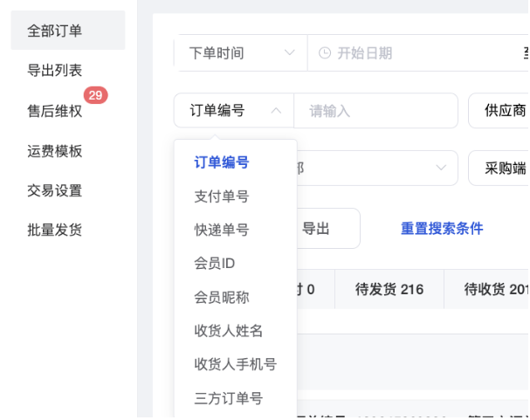This screenshot has height=420, width=530.
Task: Open the 采购端 dropdown
Action: tap(498, 168)
